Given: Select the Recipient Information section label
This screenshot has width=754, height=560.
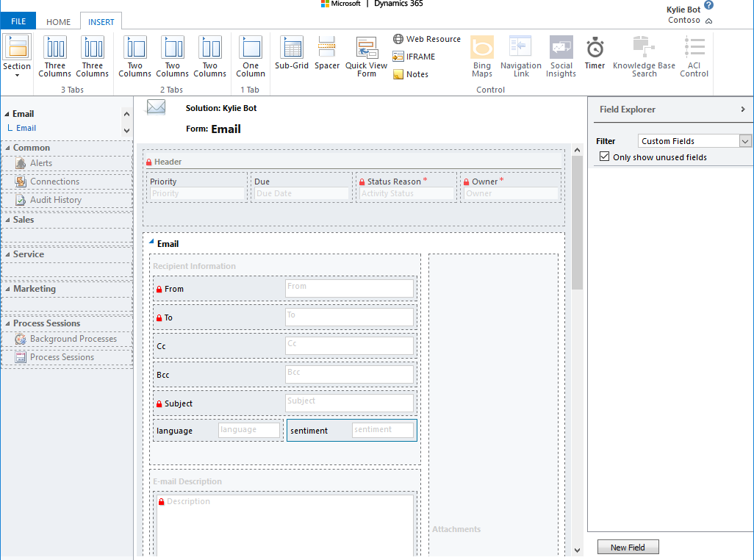Looking at the screenshot, I should point(194,266).
